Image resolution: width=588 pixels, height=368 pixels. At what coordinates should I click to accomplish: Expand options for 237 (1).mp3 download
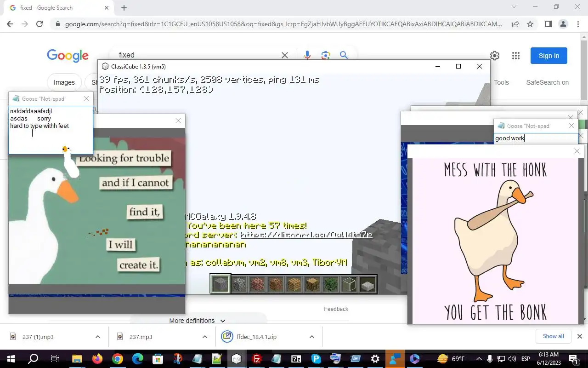pos(97,337)
